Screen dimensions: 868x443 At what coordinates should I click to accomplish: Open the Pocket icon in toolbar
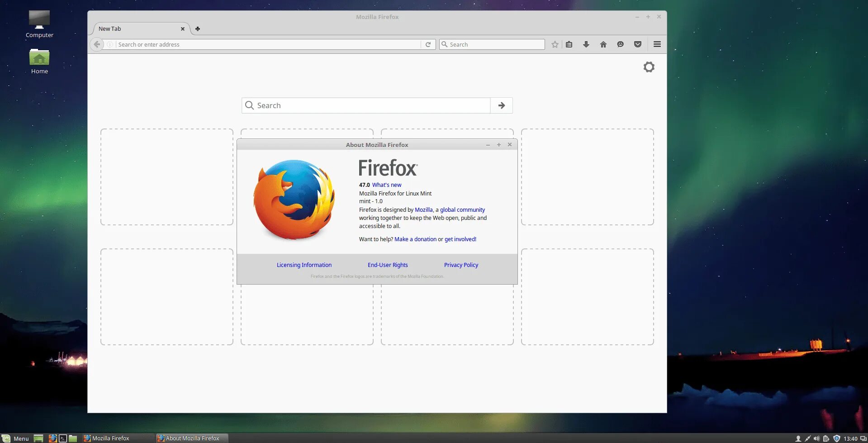click(638, 44)
